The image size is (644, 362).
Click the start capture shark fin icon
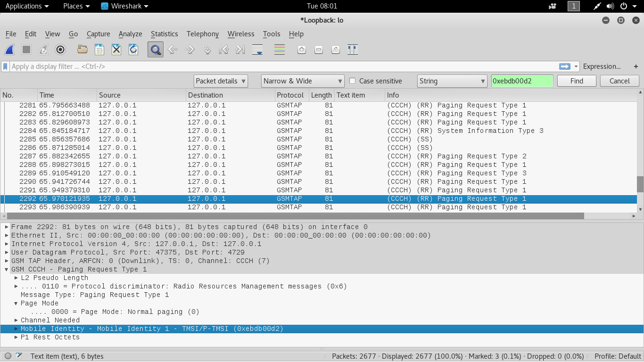[9, 49]
